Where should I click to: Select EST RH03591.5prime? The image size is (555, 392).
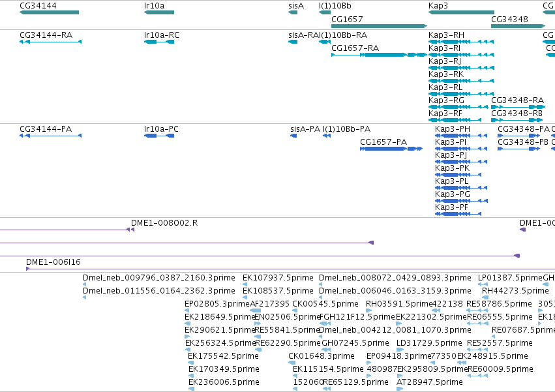pyautogui.click(x=369, y=310)
